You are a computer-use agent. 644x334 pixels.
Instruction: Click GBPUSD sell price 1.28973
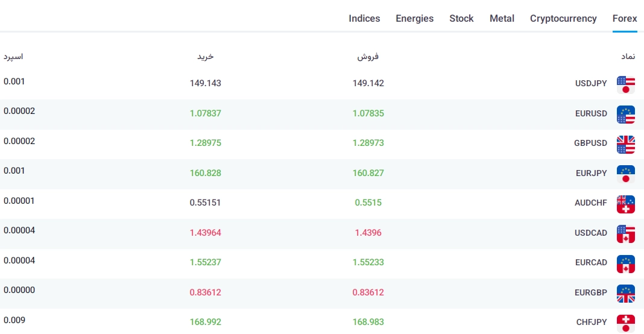pos(368,142)
